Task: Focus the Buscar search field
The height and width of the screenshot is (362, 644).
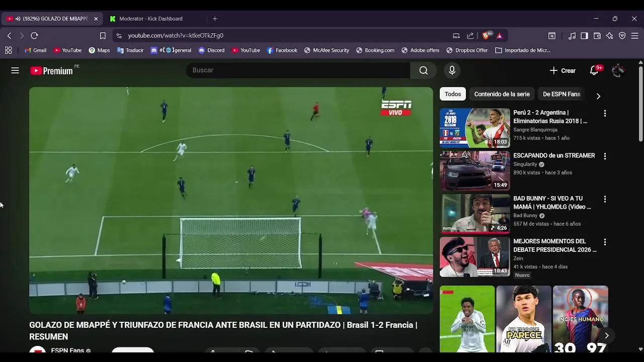Action: [x=298, y=70]
